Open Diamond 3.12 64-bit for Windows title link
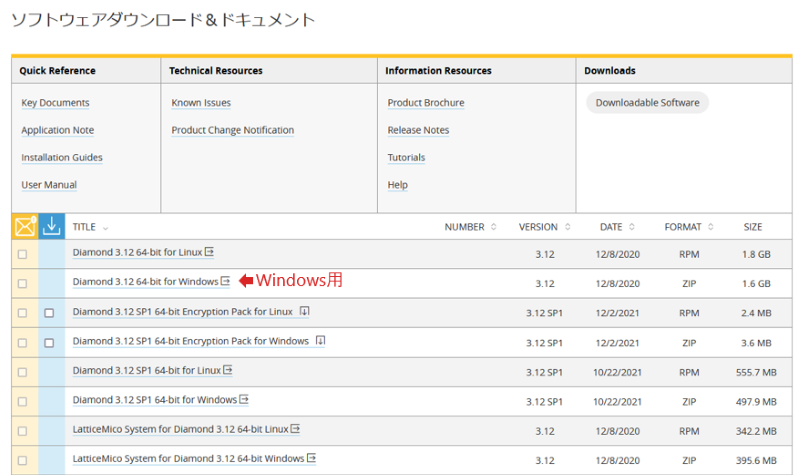The width and height of the screenshot is (800, 475). click(145, 282)
